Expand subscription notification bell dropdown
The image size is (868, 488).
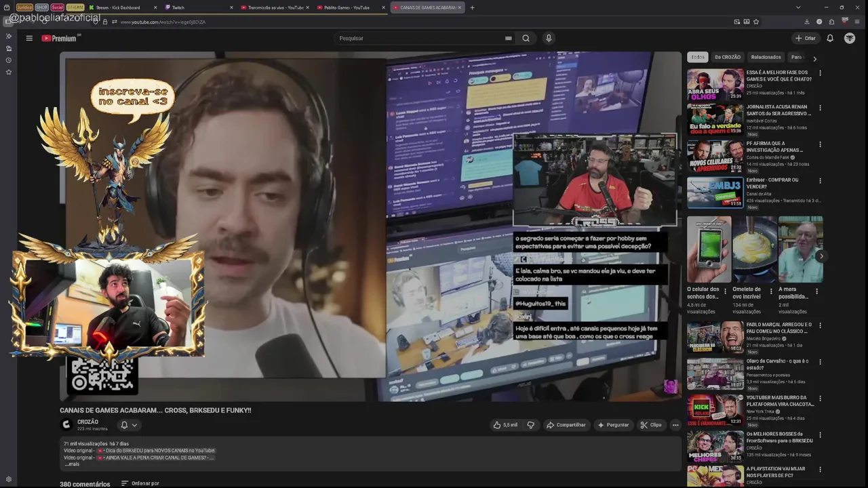129,425
